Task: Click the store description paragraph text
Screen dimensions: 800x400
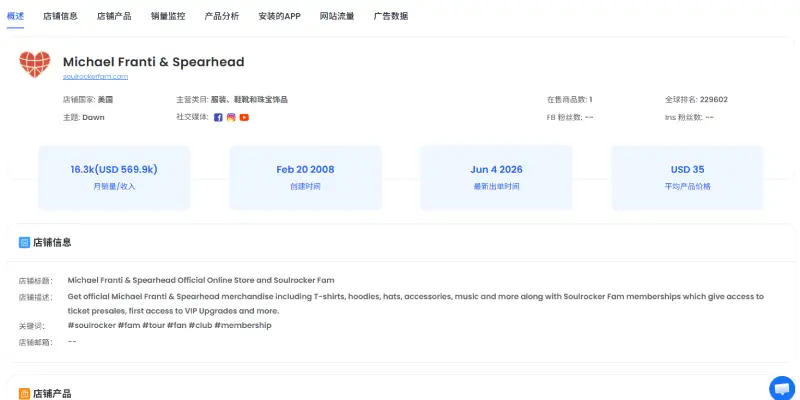Action: (x=415, y=304)
